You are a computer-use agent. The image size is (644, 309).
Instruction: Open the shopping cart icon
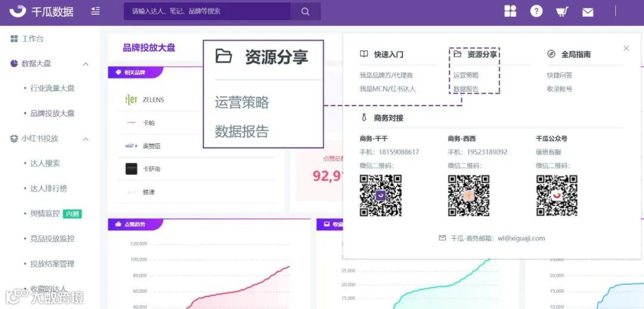click(562, 11)
